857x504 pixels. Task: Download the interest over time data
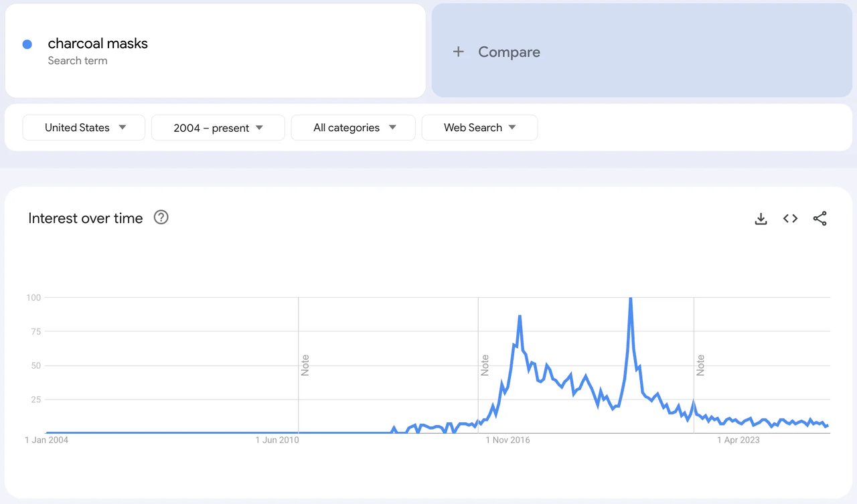[761, 219]
